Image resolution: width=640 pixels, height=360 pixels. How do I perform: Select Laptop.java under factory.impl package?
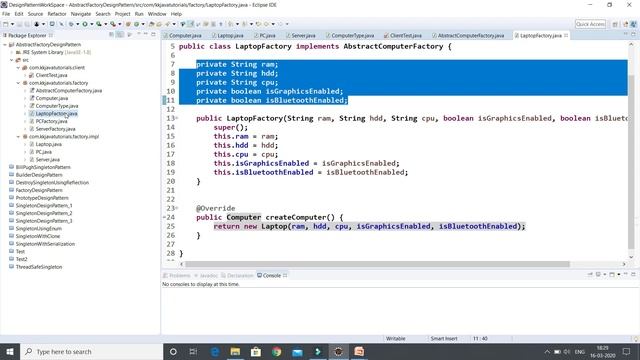click(48, 144)
